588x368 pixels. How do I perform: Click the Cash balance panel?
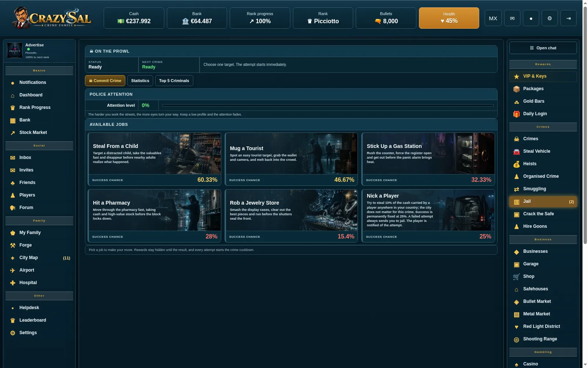pos(134,18)
